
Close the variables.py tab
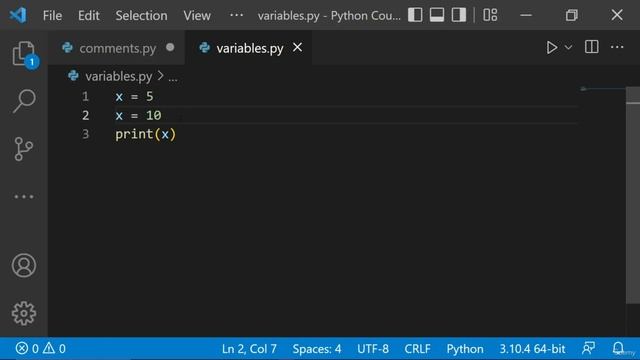(298, 47)
